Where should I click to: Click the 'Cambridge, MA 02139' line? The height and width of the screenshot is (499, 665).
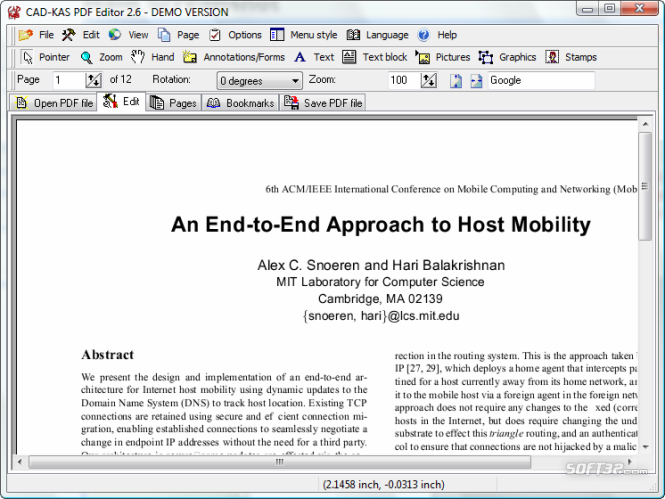(x=380, y=299)
